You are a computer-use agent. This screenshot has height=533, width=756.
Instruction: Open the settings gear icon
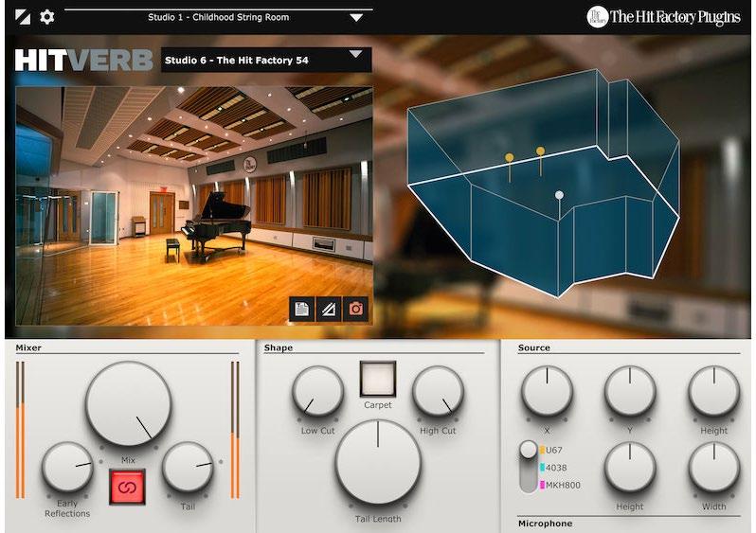(x=46, y=17)
